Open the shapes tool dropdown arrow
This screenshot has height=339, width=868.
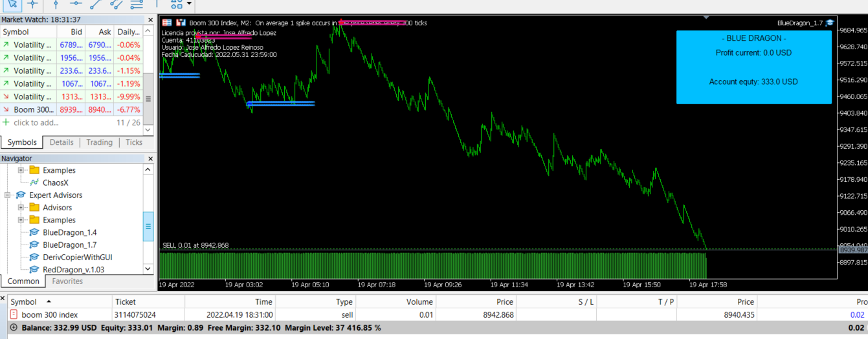pyautogui.click(x=189, y=3)
